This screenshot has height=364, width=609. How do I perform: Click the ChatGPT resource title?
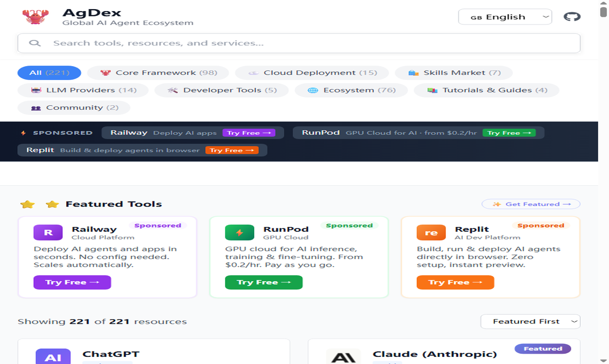tap(111, 354)
